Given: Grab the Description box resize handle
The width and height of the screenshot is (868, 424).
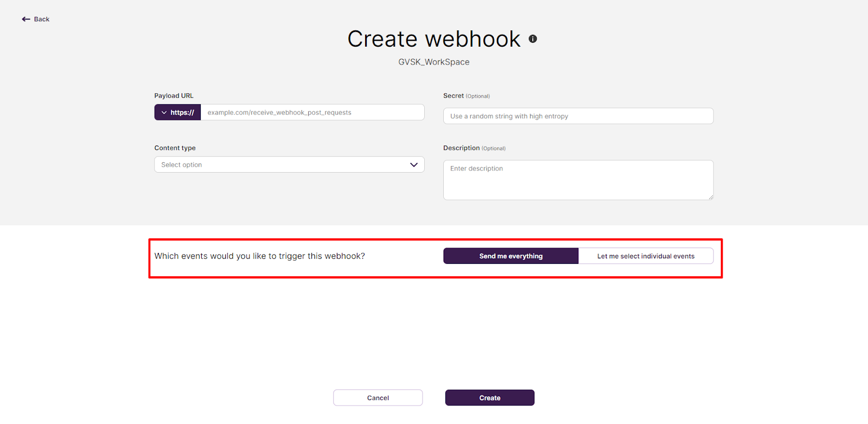Looking at the screenshot, I should tap(711, 197).
